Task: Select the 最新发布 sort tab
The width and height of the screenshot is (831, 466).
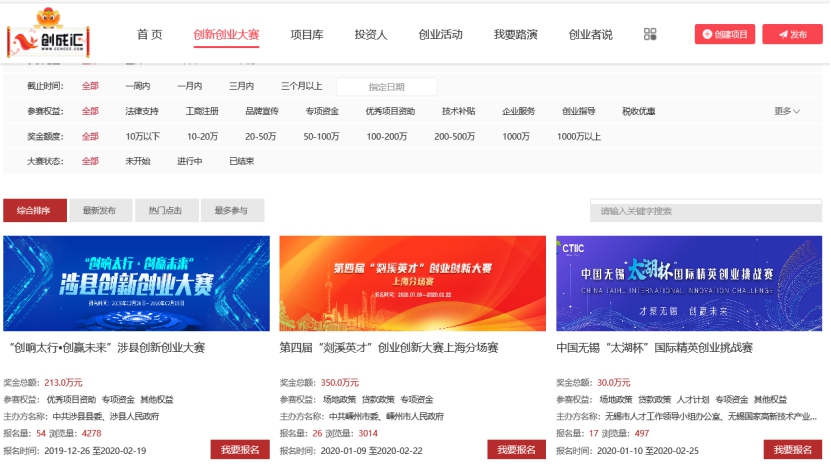Action: pyautogui.click(x=101, y=210)
